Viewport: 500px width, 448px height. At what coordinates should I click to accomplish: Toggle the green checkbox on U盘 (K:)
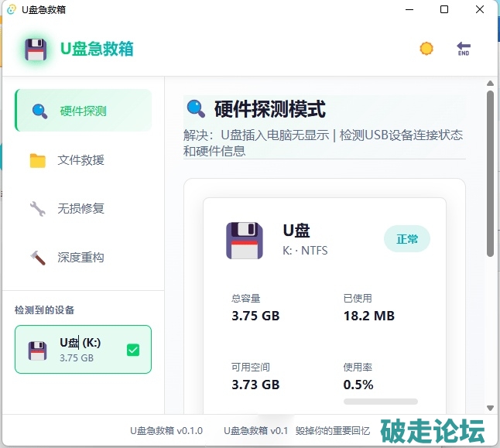coord(133,350)
